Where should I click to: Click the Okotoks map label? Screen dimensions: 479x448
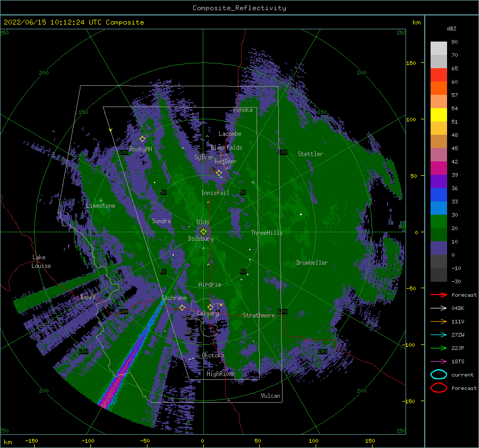coord(213,355)
